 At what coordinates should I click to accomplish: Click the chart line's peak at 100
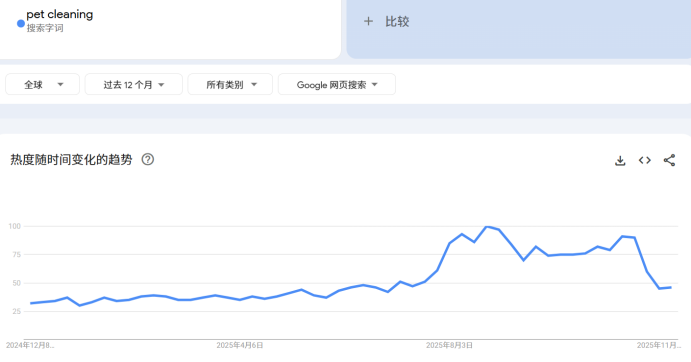coord(487,227)
